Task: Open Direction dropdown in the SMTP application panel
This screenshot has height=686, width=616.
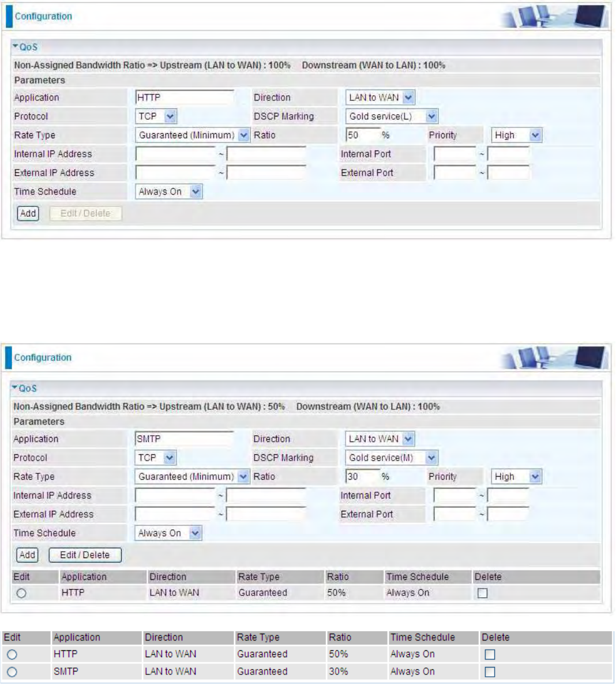Action: [x=380, y=439]
